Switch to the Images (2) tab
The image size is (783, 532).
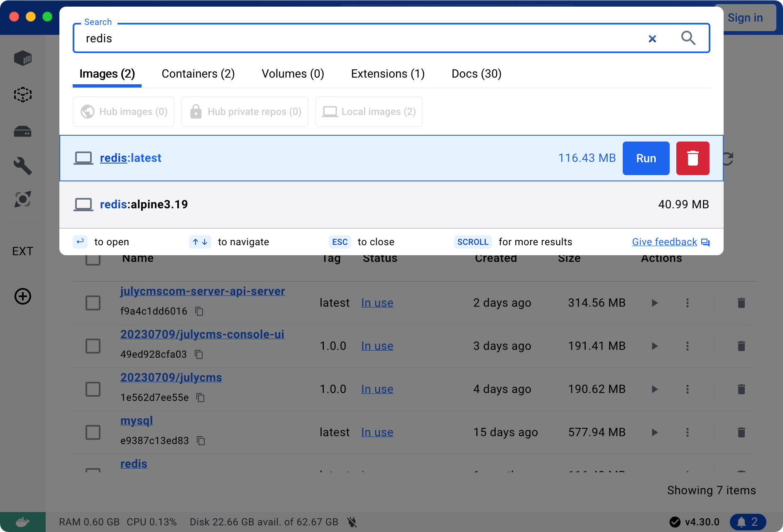[x=107, y=74]
